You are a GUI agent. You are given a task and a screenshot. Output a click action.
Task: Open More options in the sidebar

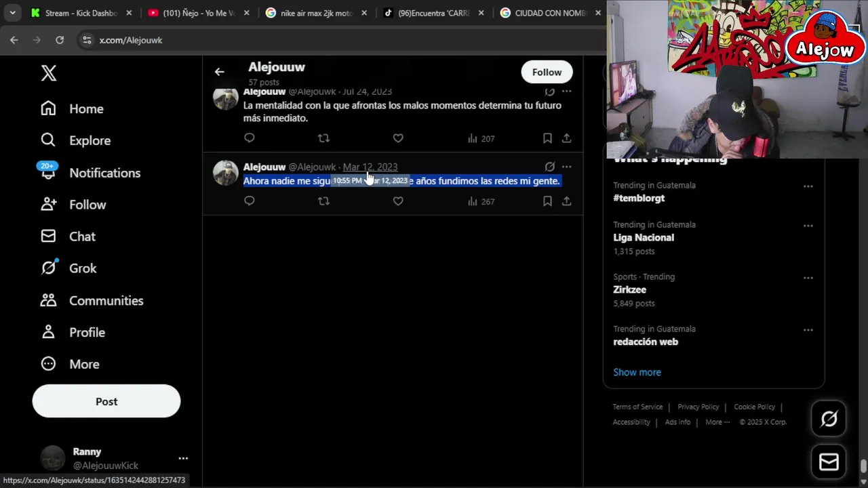tap(71, 364)
